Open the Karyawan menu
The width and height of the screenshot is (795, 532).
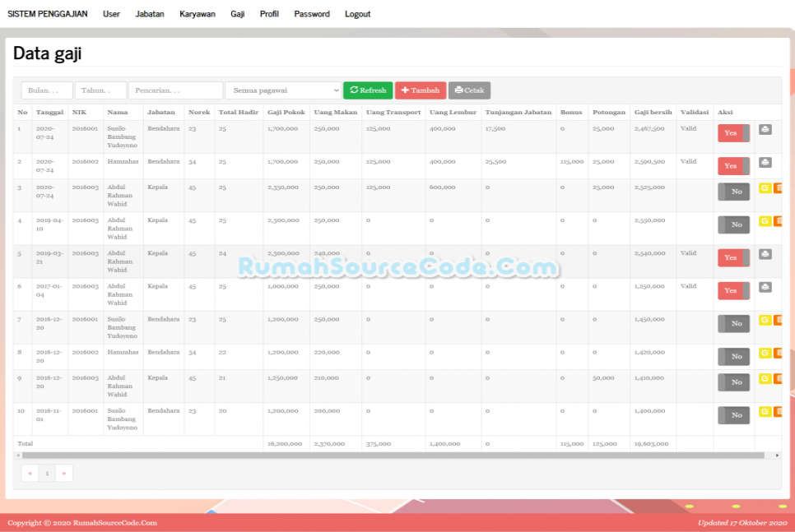coord(198,14)
